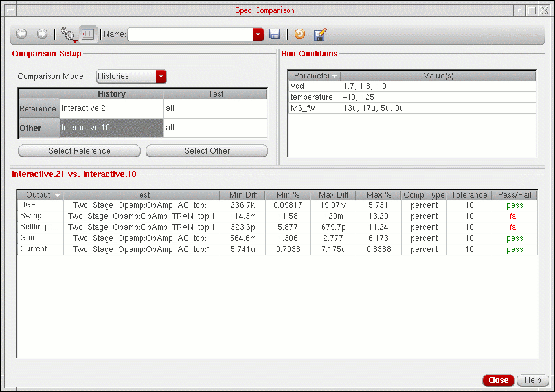
Task: Expand the Name combo box dropdown arrow
Action: click(x=258, y=34)
